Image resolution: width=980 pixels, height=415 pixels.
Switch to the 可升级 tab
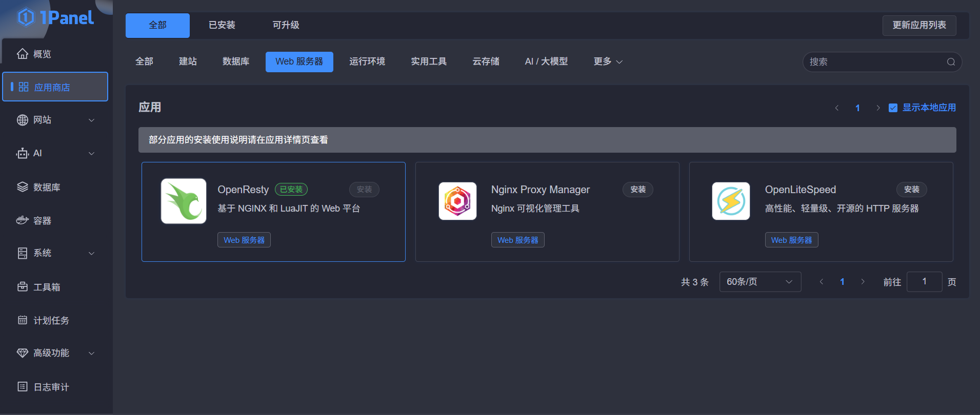click(x=286, y=25)
